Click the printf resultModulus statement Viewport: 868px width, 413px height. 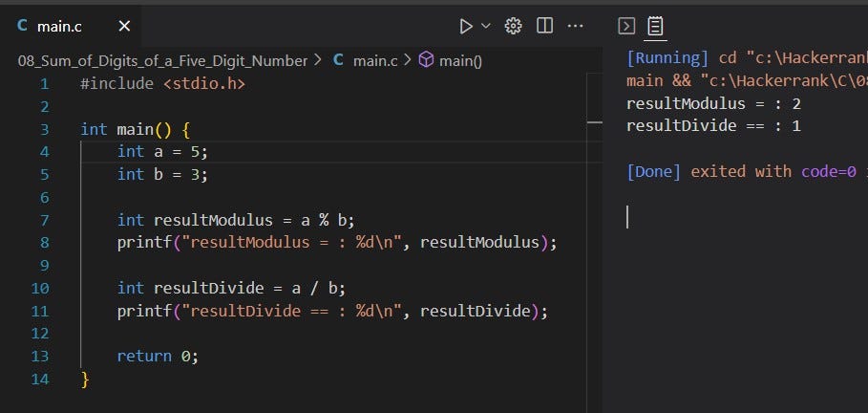click(337, 243)
